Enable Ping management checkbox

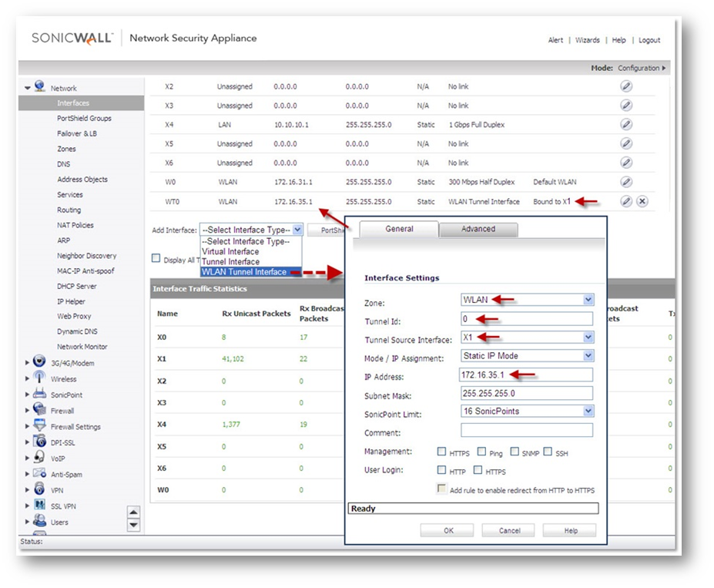[481, 452]
